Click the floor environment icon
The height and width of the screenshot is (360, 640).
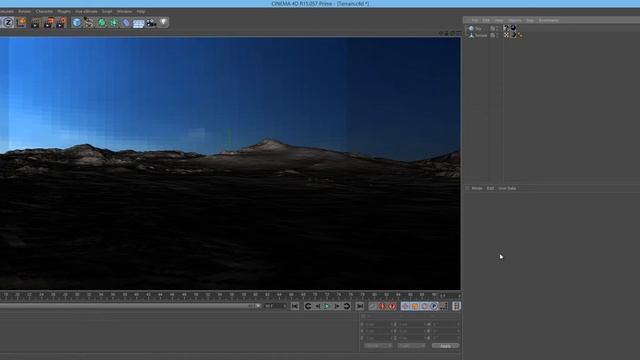pyautogui.click(x=139, y=23)
